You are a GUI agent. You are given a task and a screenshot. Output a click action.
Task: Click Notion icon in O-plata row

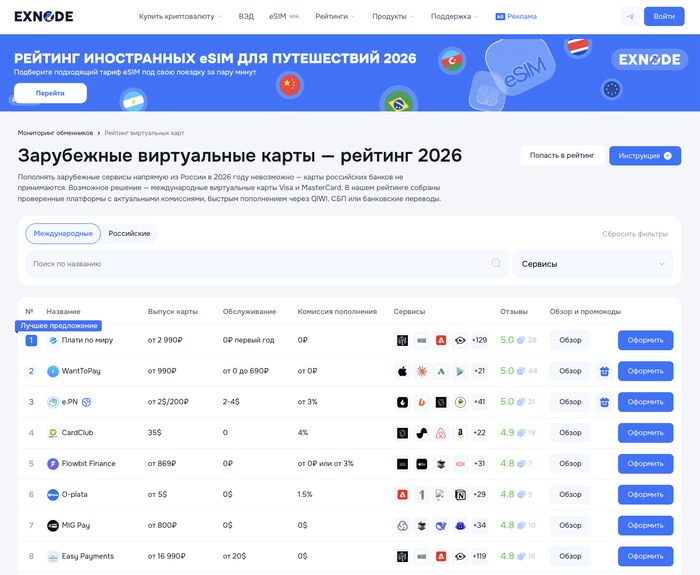point(460,494)
